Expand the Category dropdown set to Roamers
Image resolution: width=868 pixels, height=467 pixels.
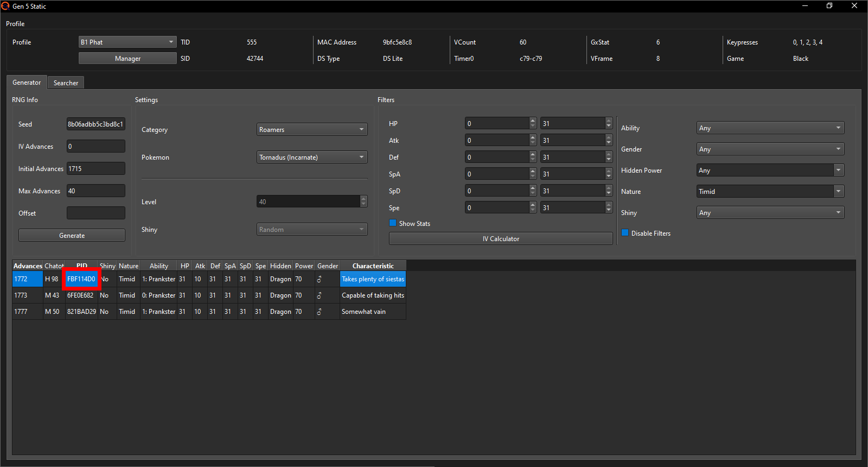click(x=311, y=129)
